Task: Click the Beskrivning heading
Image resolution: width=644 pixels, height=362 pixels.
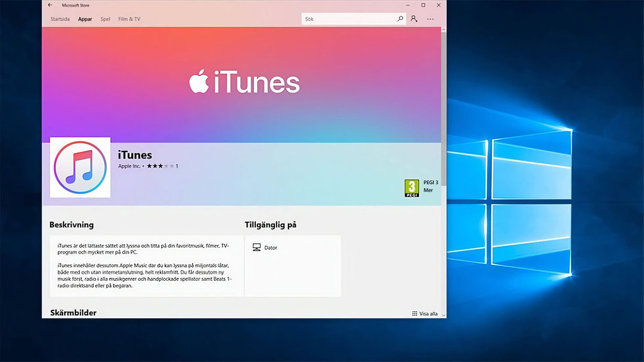Action: point(71,225)
